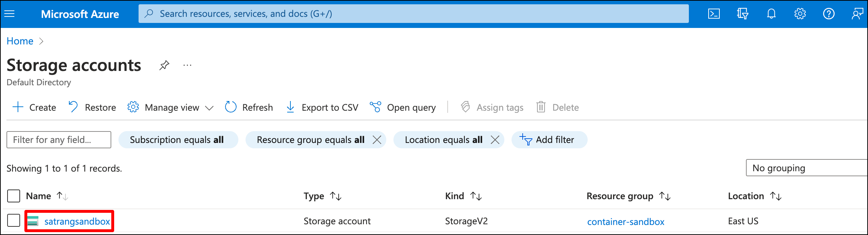Click the search resources box
The width and height of the screenshot is (868, 235).
[x=414, y=14]
